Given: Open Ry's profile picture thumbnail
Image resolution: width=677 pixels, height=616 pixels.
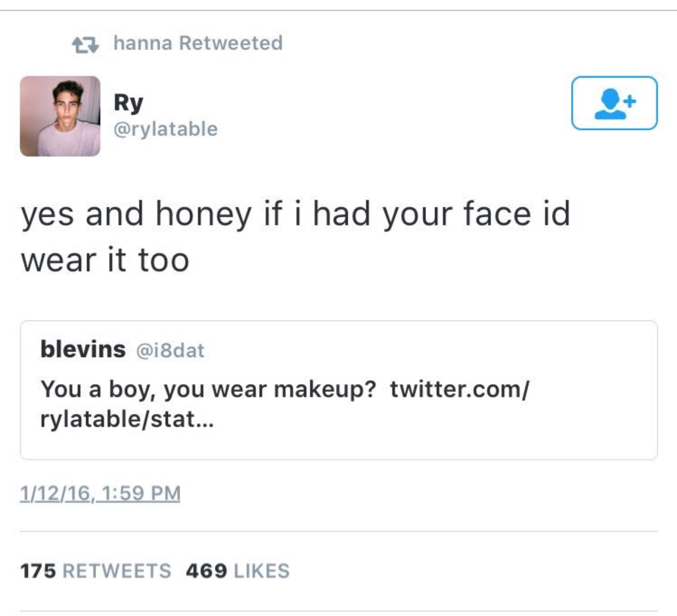Looking at the screenshot, I should pos(60,116).
